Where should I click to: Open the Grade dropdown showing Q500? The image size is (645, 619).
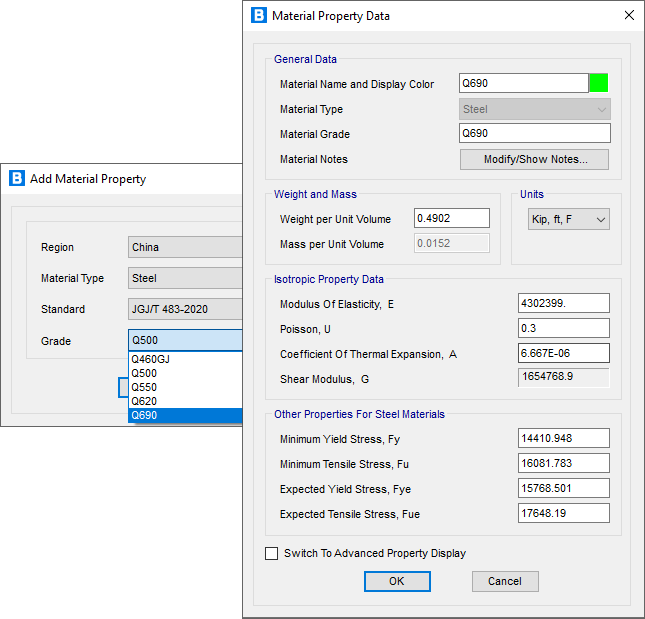[185, 341]
